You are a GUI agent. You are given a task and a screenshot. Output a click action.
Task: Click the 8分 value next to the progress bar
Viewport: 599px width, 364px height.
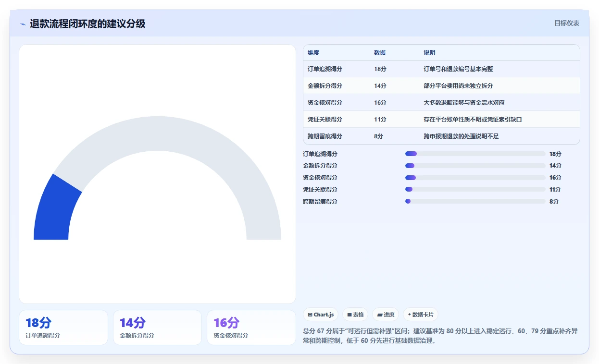pyautogui.click(x=554, y=201)
